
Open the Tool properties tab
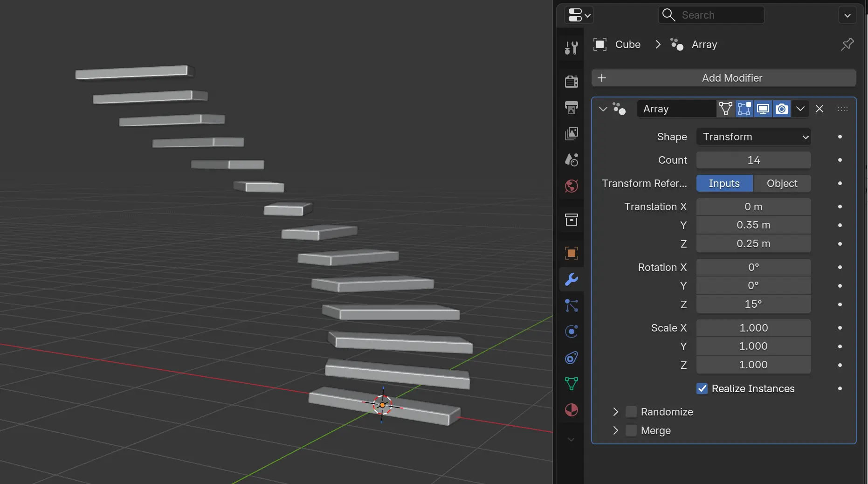(x=572, y=48)
